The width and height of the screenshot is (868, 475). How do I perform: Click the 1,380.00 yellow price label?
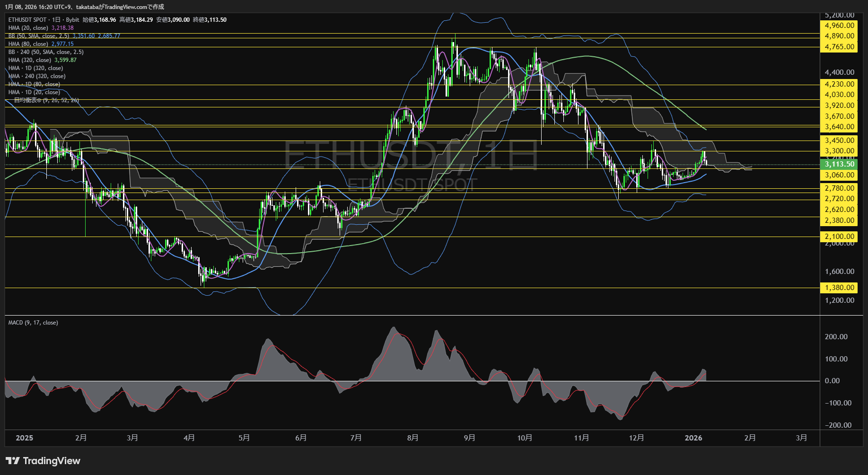click(839, 288)
